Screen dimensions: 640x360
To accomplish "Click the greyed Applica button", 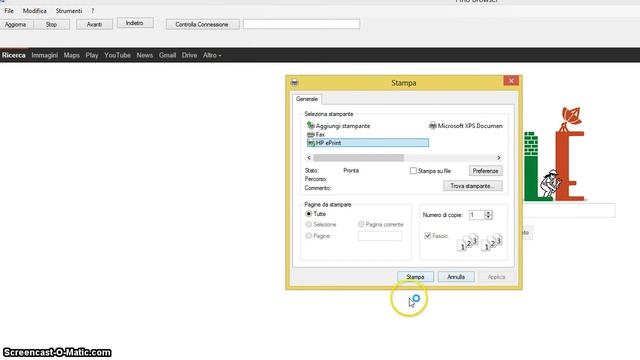I will pos(496,277).
